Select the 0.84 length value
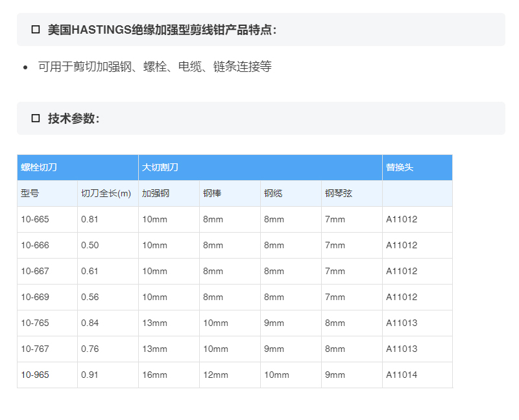The width and height of the screenshot is (519, 420). (90, 323)
